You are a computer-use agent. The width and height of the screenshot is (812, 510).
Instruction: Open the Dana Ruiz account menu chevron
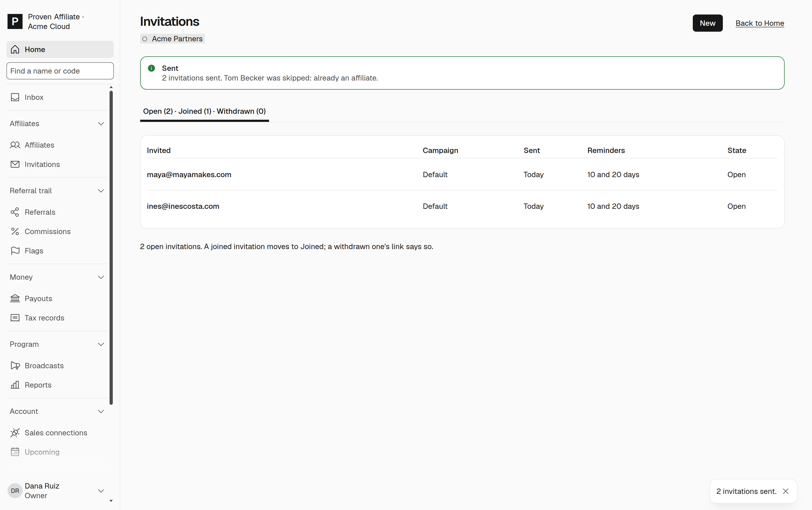(100, 491)
